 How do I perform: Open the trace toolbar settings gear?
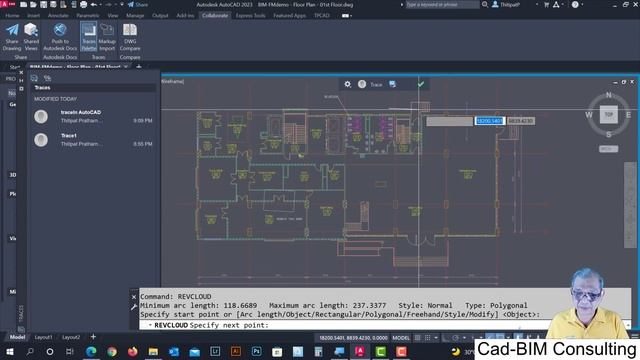(x=347, y=84)
